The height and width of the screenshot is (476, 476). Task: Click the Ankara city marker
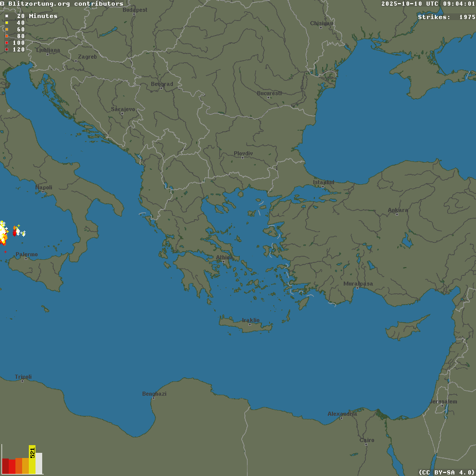(x=397, y=214)
